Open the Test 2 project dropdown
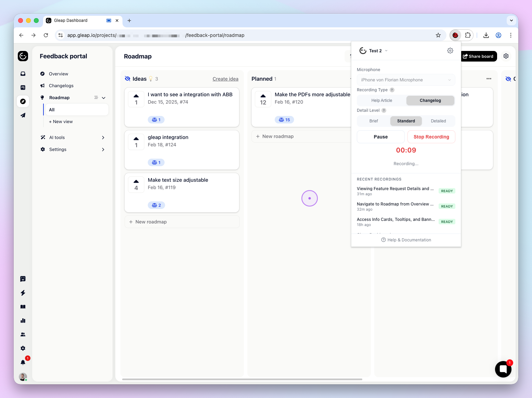This screenshot has width=532, height=398. click(x=374, y=51)
